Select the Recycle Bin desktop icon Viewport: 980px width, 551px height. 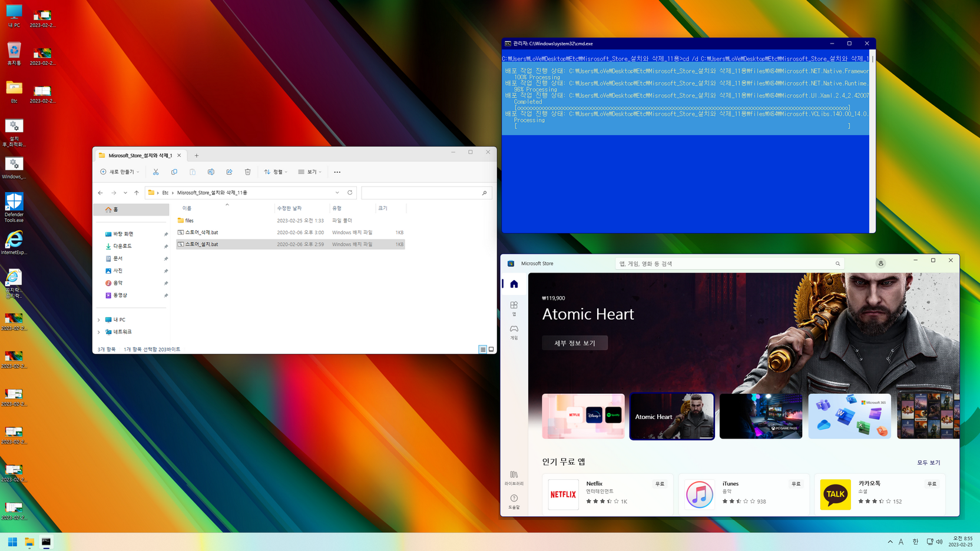click(14, 54)
